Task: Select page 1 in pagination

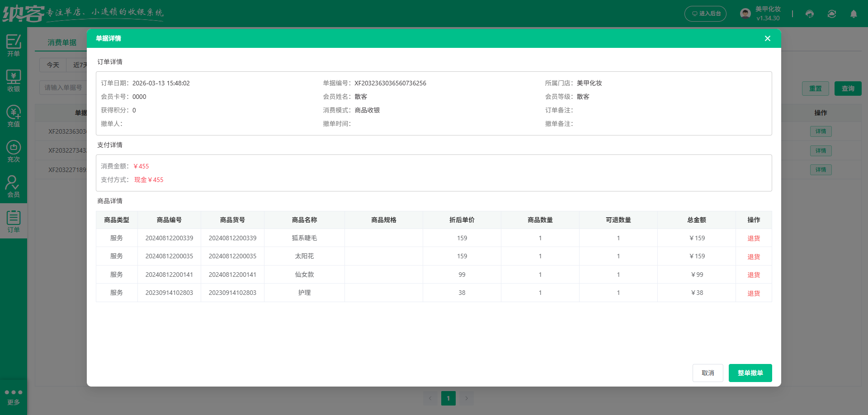Action: [x=448, y=398]
